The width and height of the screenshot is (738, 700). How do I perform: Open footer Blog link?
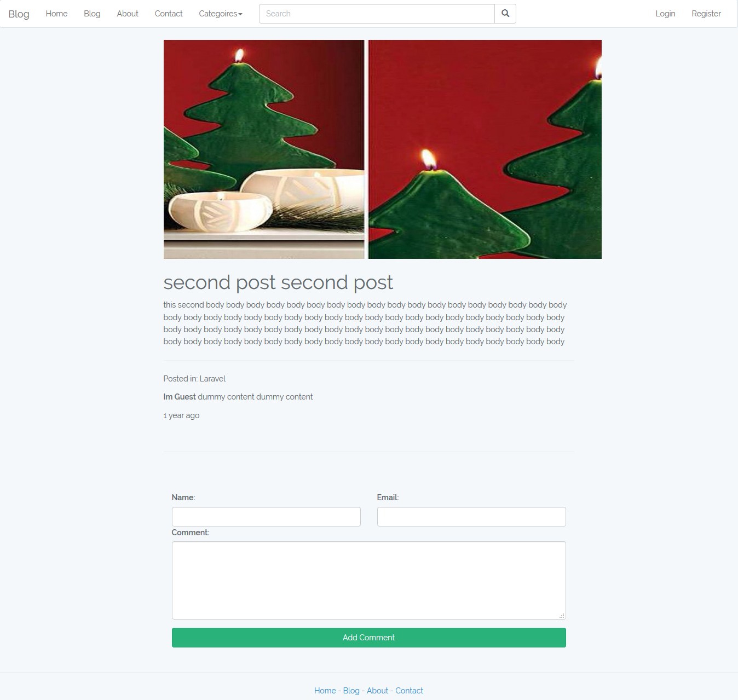(351, 691)
